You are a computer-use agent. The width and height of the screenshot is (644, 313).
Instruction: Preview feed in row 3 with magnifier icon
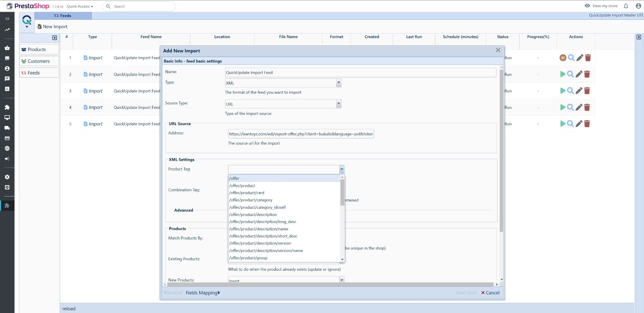click(570, 91)
